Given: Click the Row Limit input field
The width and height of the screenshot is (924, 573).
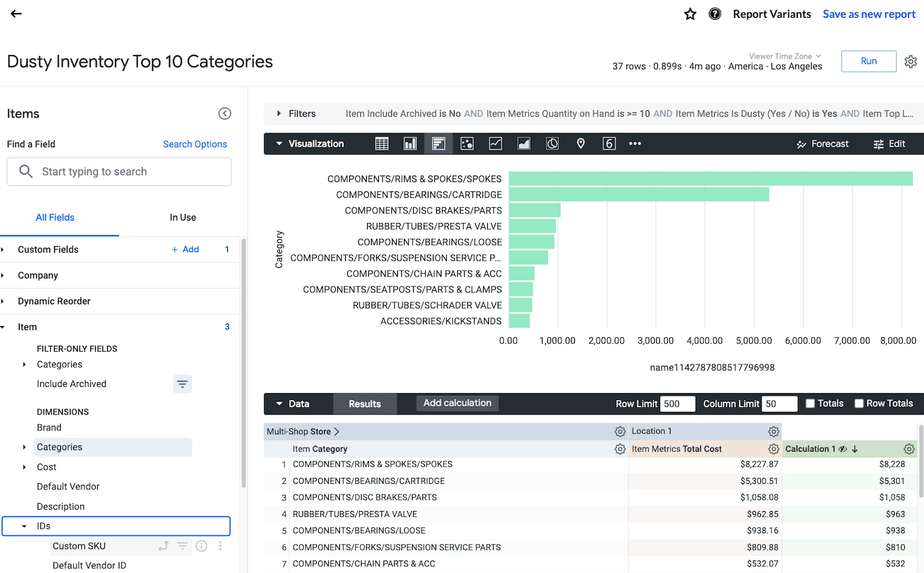Looking at the screenshot, I should (x=677, y=403).
